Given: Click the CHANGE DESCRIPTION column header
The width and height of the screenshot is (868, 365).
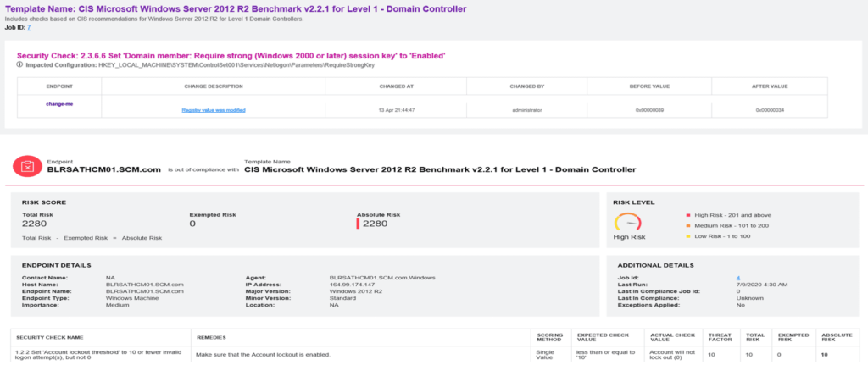Looking at the screenshot, I should coord(213,86).
